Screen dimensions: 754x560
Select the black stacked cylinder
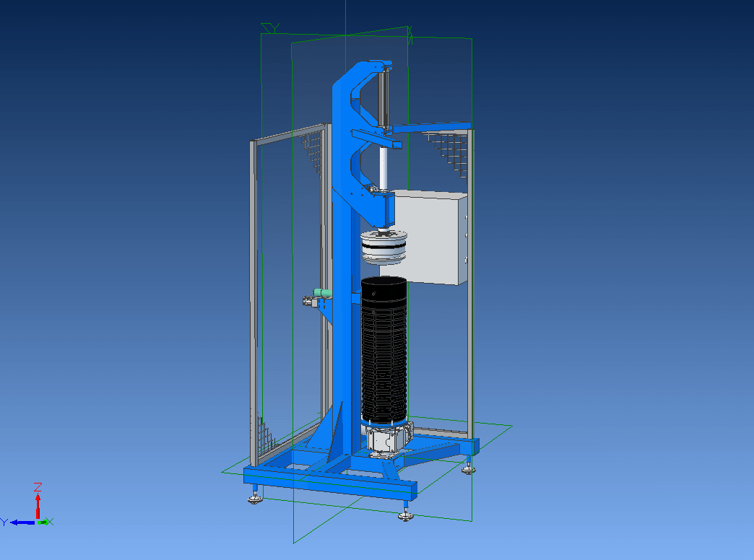click(383, 354)
